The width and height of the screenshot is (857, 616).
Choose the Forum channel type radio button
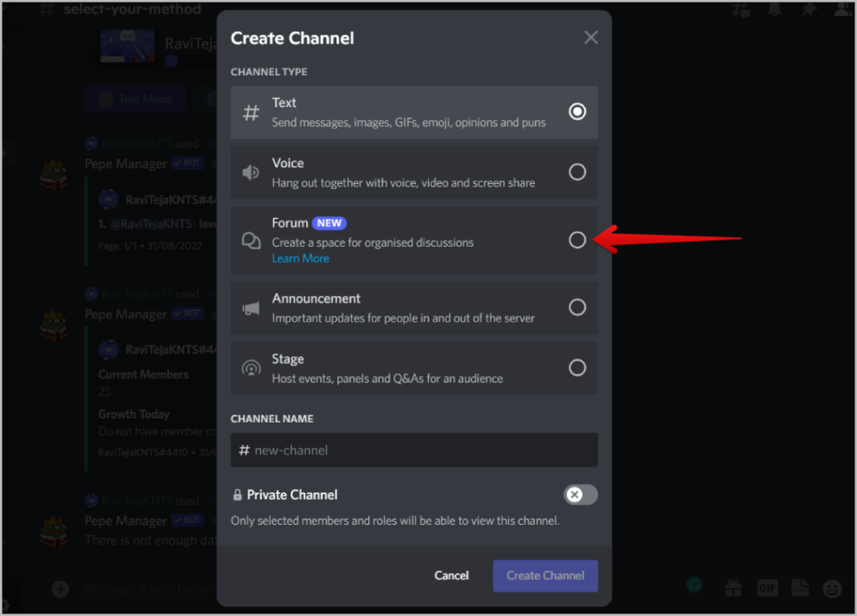pyautogui.click(x=577, y=240)
